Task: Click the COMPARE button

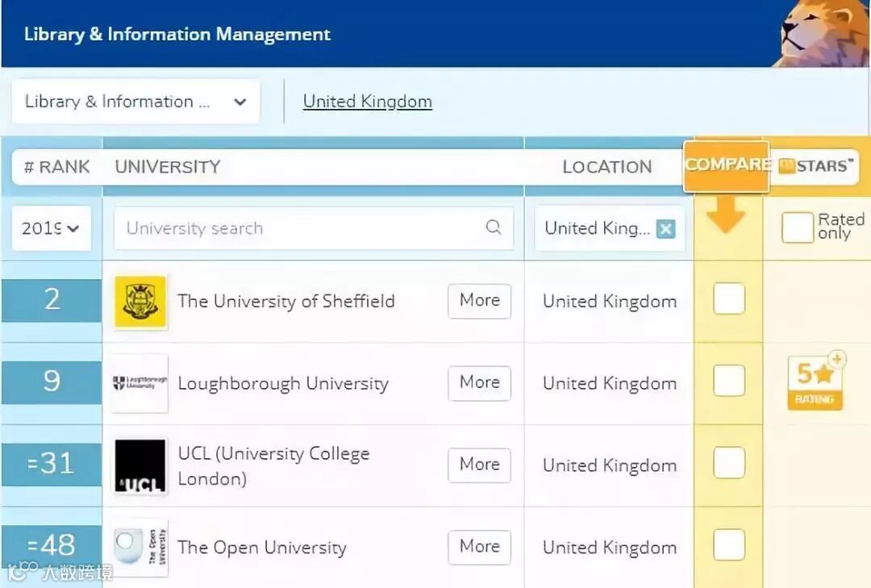Action: point(727,166)
